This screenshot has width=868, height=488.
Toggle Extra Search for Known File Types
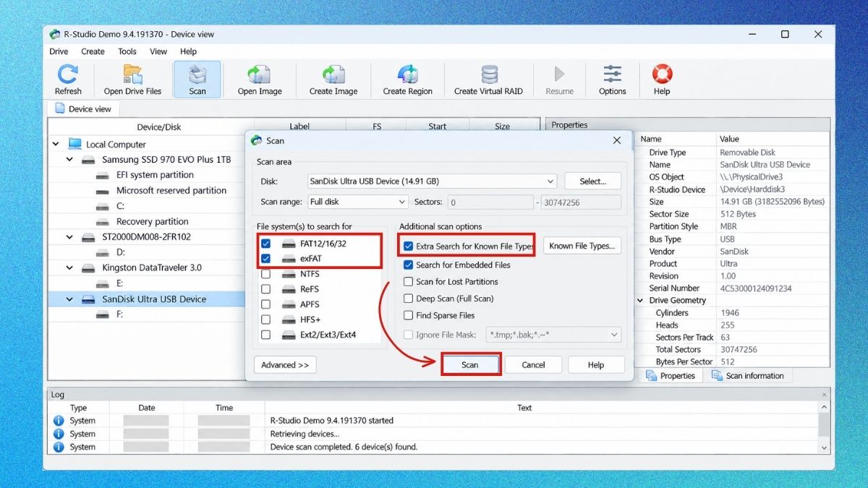pyautogui.click(x=409, y=247)
